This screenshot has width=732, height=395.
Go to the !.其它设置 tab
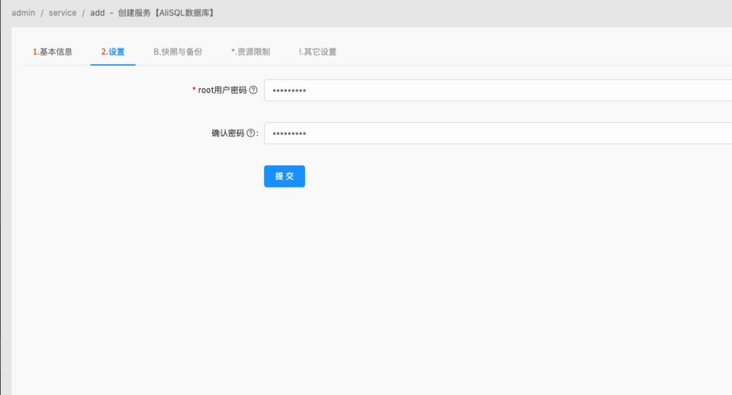pyautogui.click(x=317, y=52)
